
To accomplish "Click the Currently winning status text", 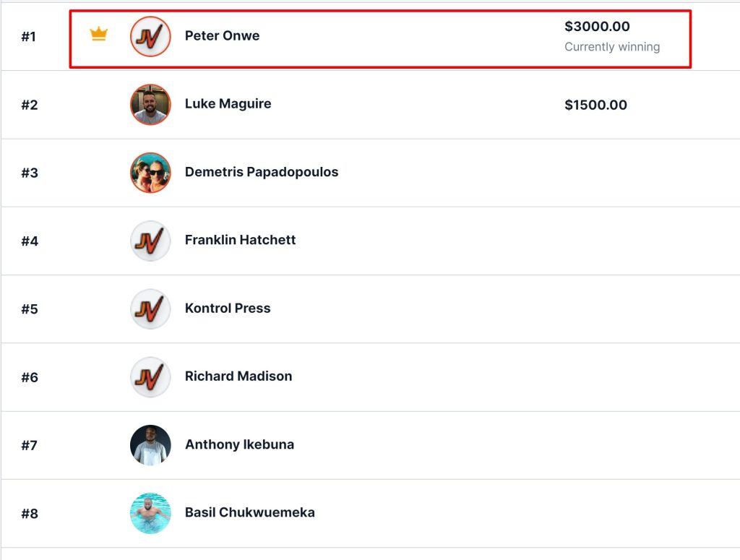I will (x=612, y=47).
